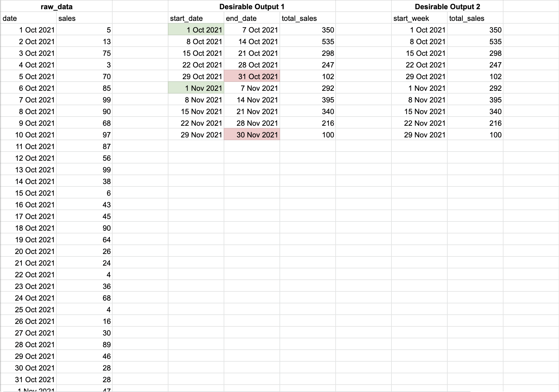Click "25 Oct 2021" in raw_data date column
The height and width of the screenshot is (392, 559).
click(29, 309)
